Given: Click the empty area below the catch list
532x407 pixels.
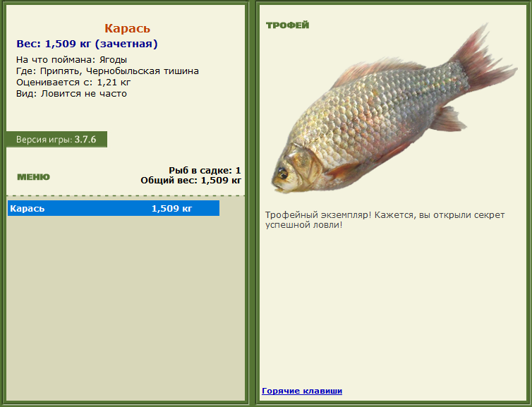Looking at the screenshot, I should 126,310.
